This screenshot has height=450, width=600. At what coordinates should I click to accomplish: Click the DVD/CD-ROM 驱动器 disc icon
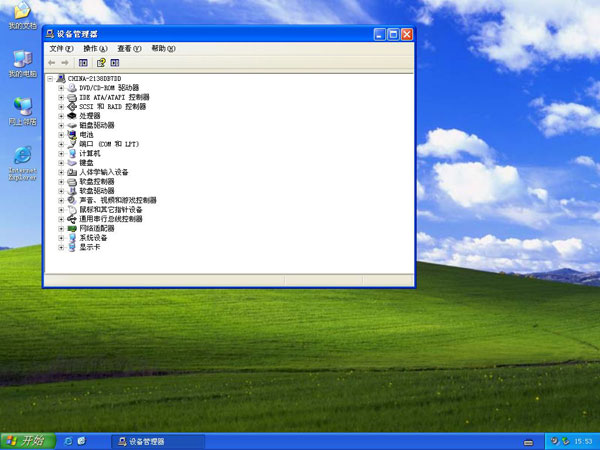(72, 88)
